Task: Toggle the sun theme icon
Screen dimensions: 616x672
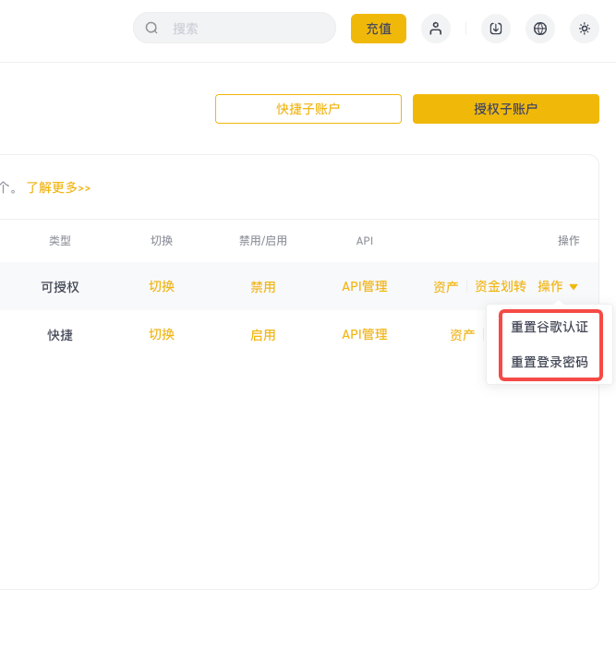Action: point(585,29)
